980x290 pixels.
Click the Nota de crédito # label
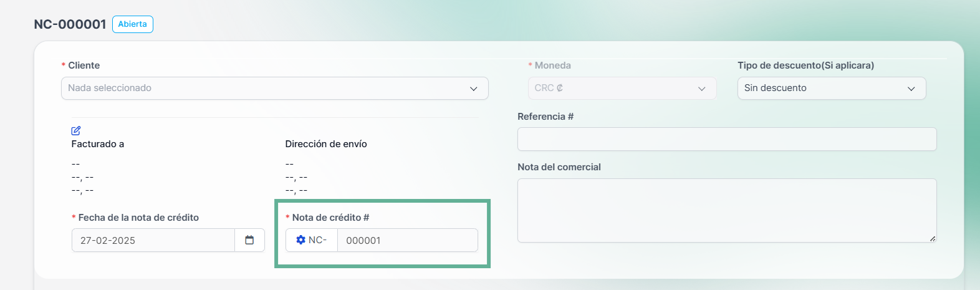(x=330, y=218)
